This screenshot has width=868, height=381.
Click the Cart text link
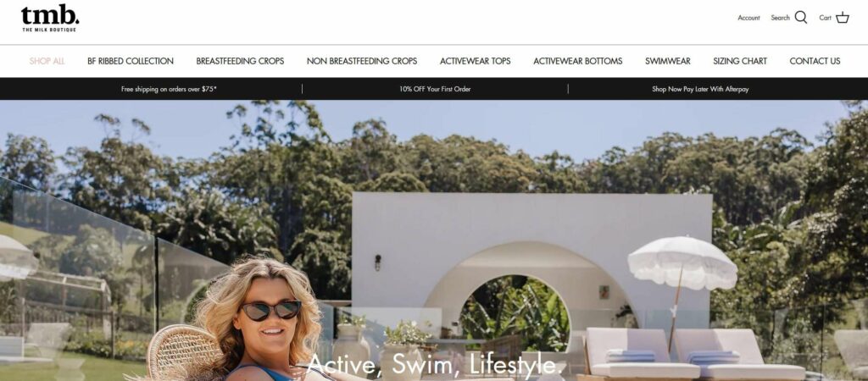[825, 18]
